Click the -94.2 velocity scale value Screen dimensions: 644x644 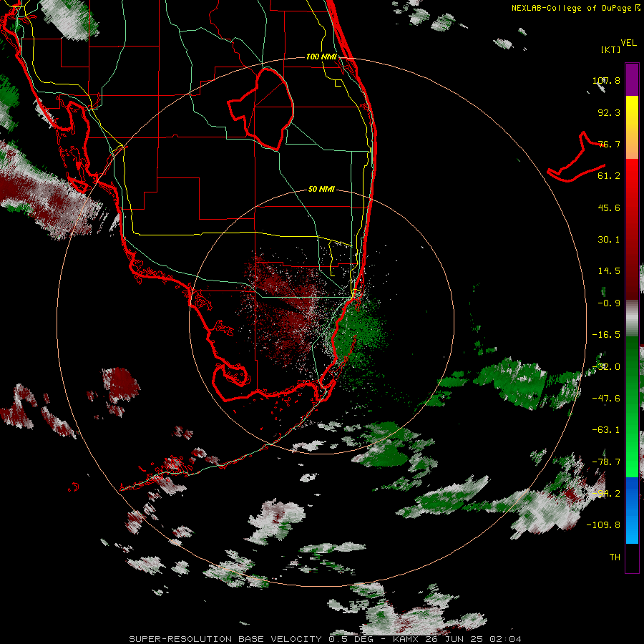point(606,494)
